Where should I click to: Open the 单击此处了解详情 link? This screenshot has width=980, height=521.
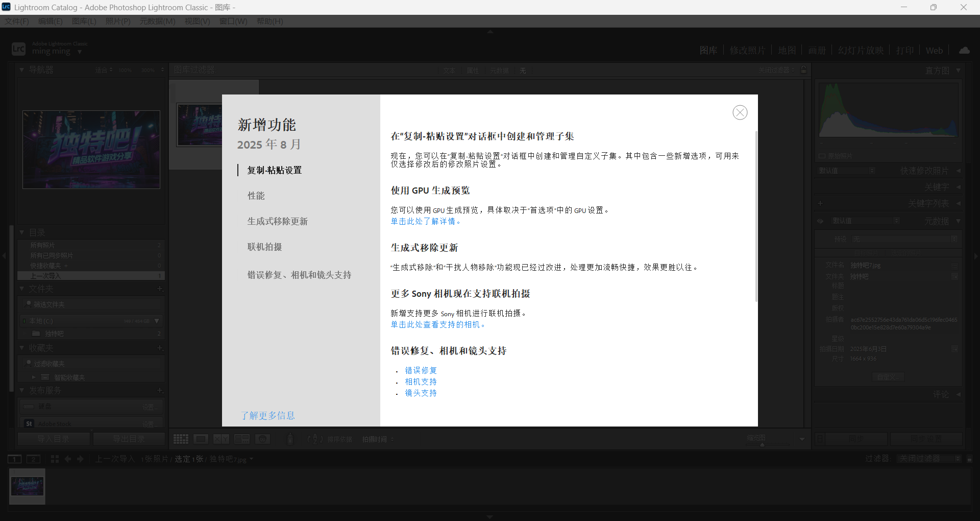[x=426, y=221]
